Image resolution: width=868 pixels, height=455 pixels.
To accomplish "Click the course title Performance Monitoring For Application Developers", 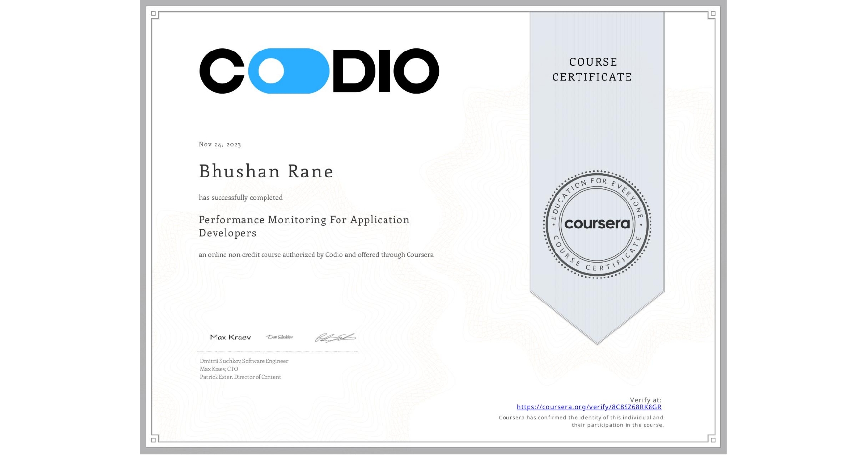I will (304, 226).
